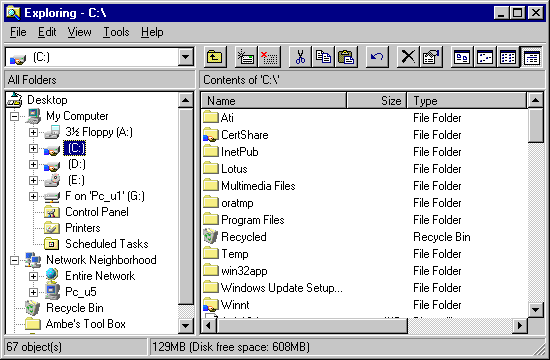
Task: Click the contents pane scroll-left arrow
Action: 209,326
